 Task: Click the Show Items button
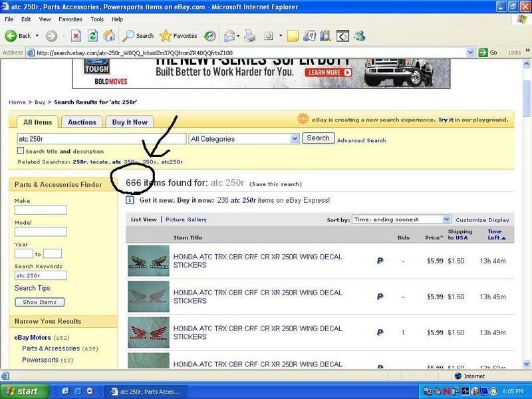[39, 302]
